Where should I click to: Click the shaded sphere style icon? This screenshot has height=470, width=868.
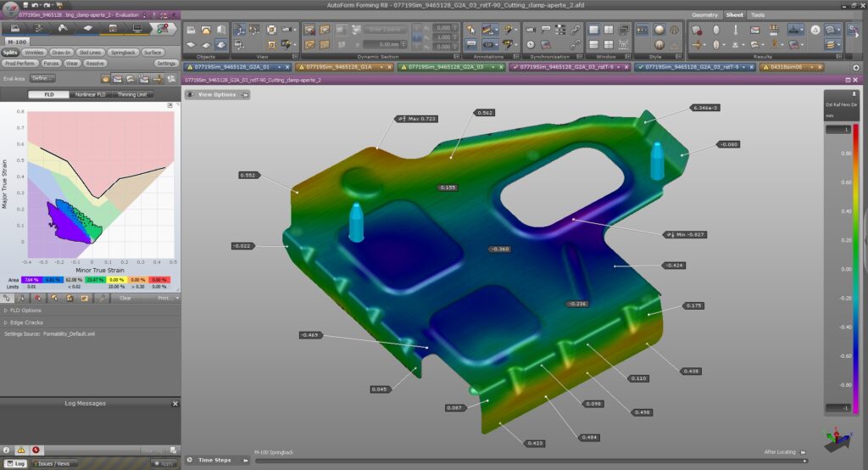click(x=659, y=30)
